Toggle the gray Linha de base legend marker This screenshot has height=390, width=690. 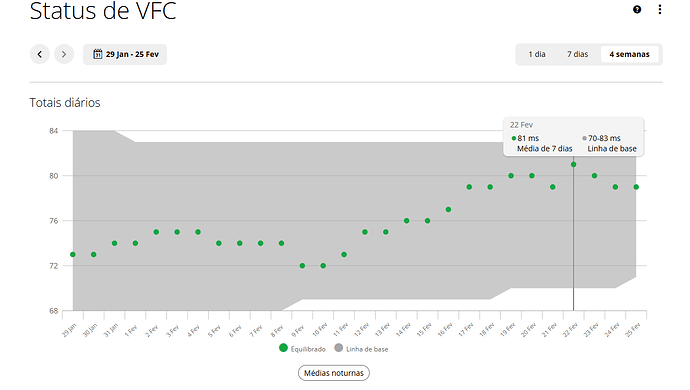pyautogui.click(x=338, y=348)
